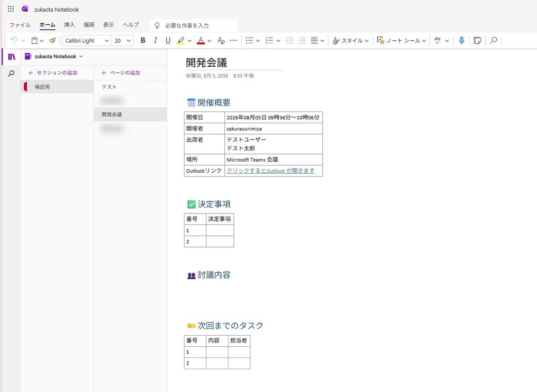Click 次回までのタスク heading
The image size is (537, 392).
(x=231, y=325)
